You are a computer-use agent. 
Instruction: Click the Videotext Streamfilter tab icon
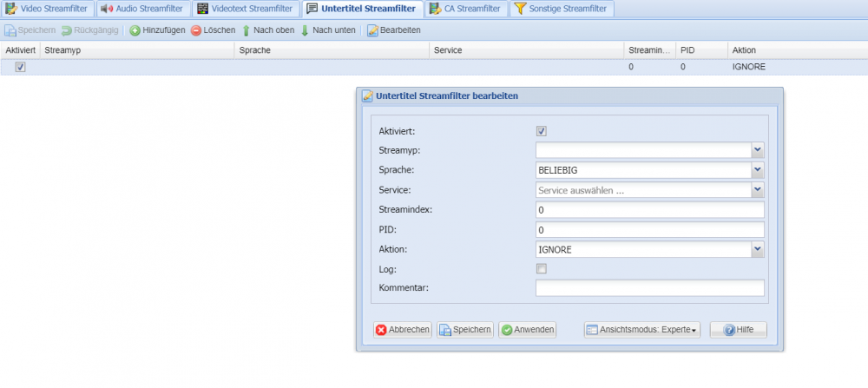coord(203,9)
